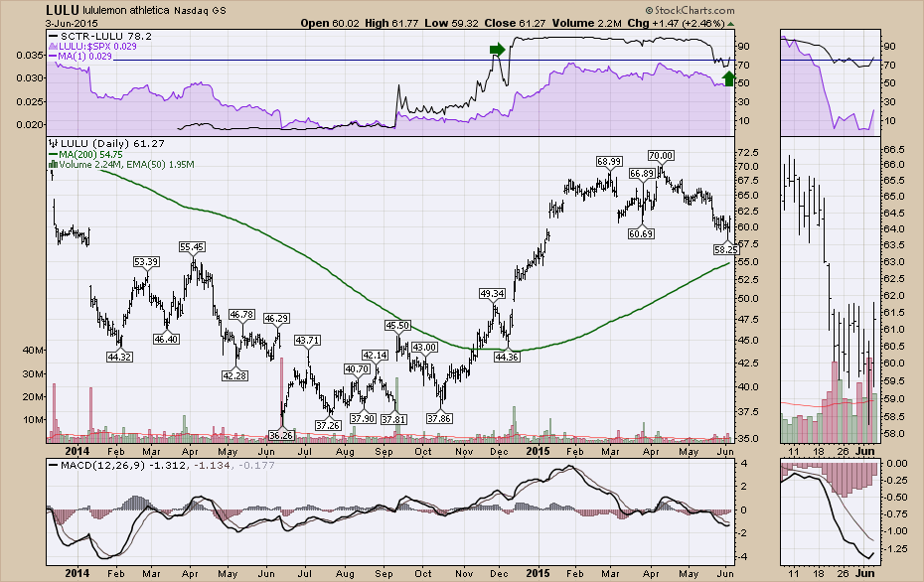Image resolution: width=924 pixels, height=582 pixels.
Task: Click the 53.39 price label
Action: pos(146,261)
